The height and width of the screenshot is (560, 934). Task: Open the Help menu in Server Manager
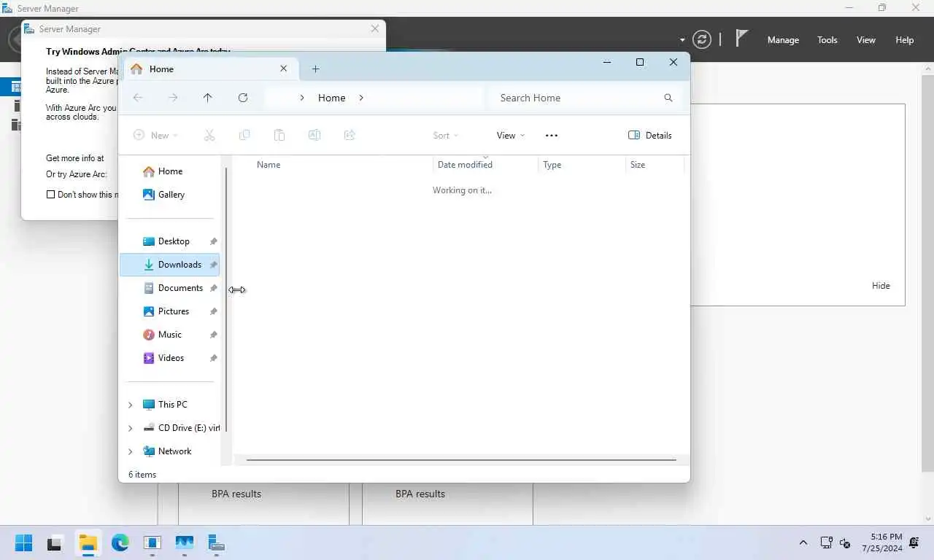(x=905, y=40)
